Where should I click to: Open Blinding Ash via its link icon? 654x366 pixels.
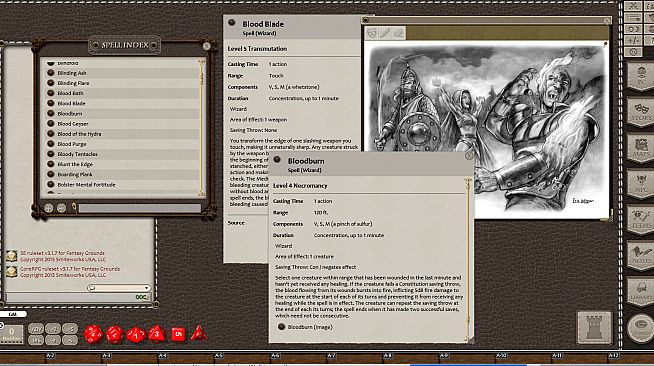tap(51, 73)
